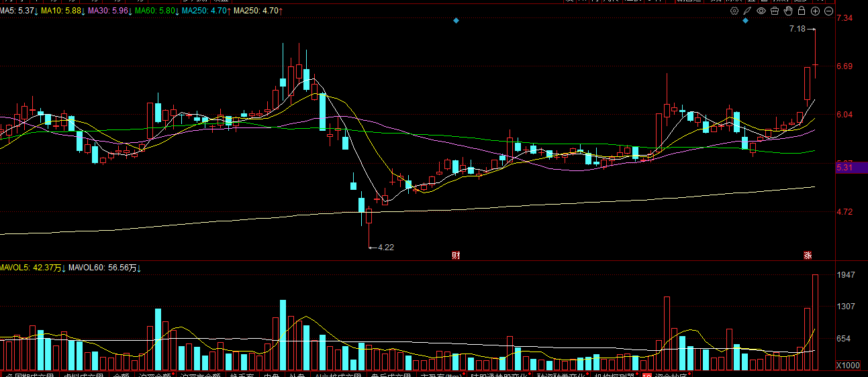Select the feather drawing tool icon
Image resolution: width=868 pixels, height=377 pixels.
click(x=748, y=11)
